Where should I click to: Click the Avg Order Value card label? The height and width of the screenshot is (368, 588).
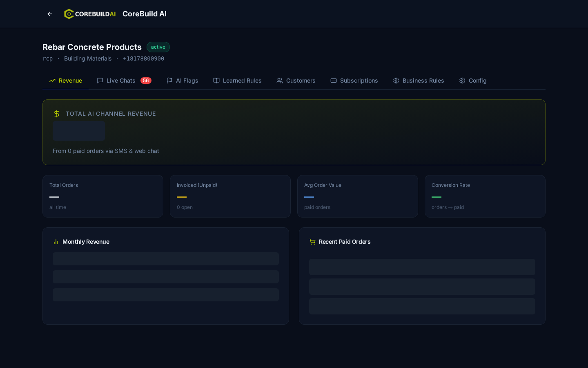(x=323, y=185)
